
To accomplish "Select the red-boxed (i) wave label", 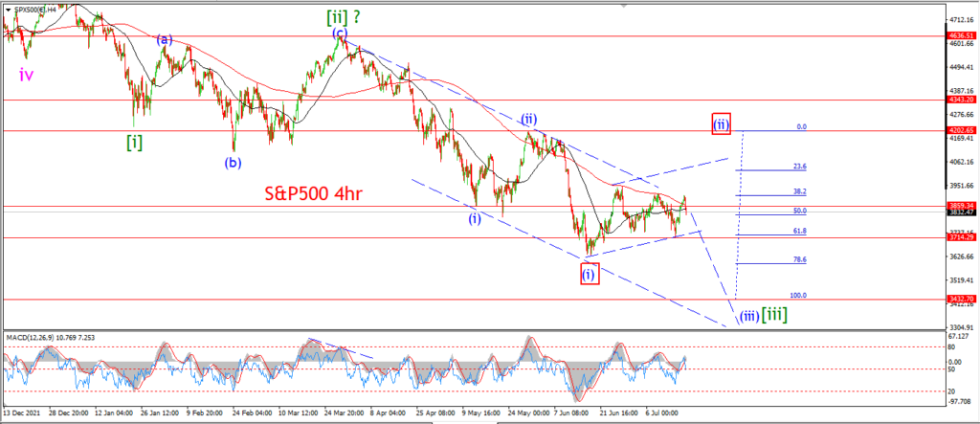I will (x=590, y=274).
